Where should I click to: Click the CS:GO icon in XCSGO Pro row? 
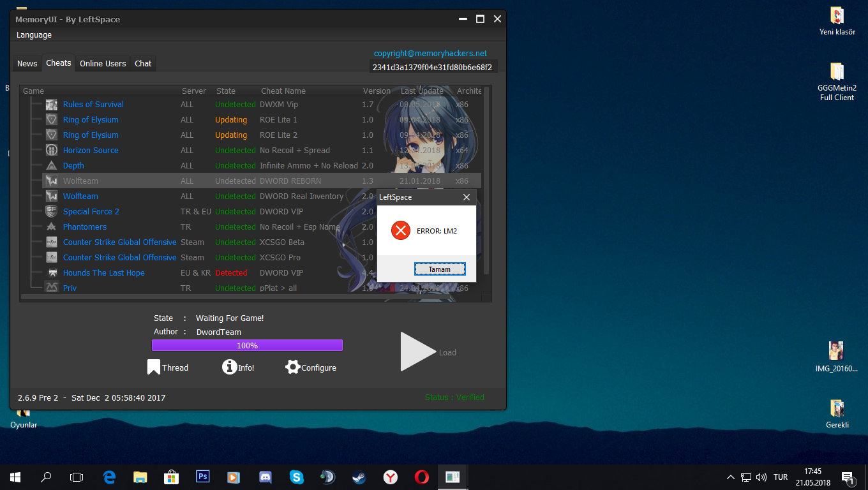pos(52,258)
